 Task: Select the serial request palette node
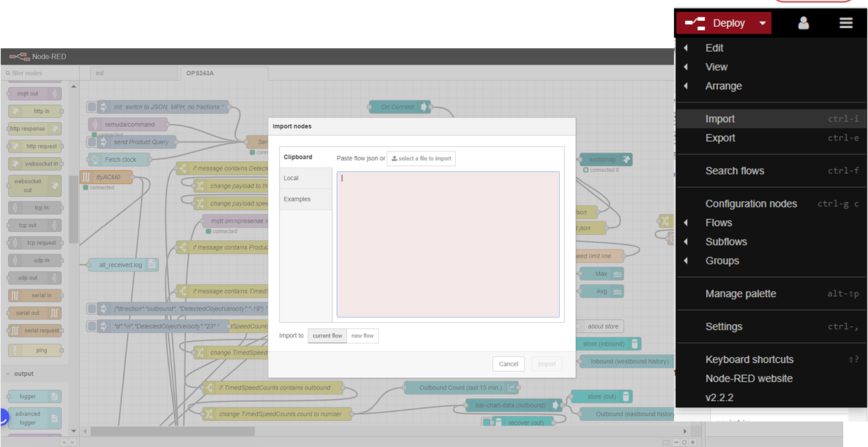(34, 330)
